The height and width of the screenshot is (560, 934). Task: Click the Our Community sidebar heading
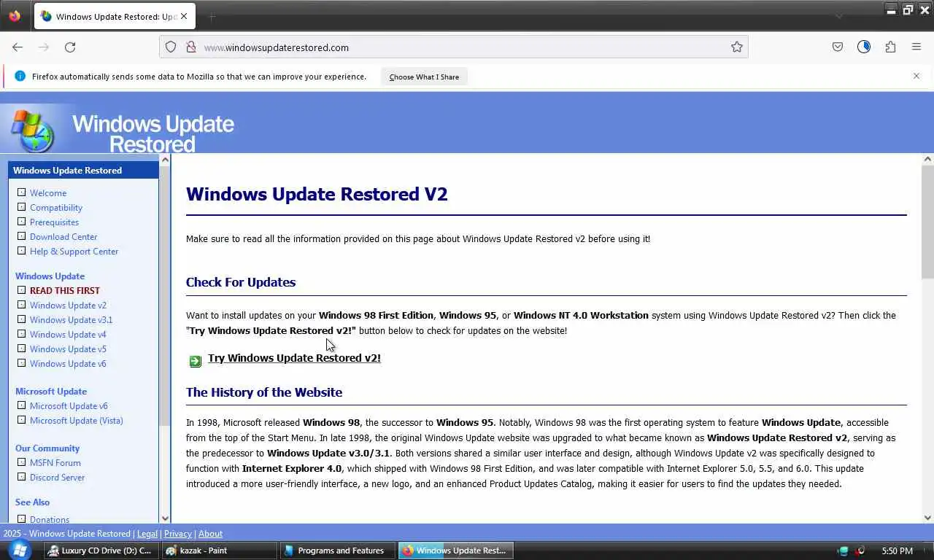coord(47,448)
